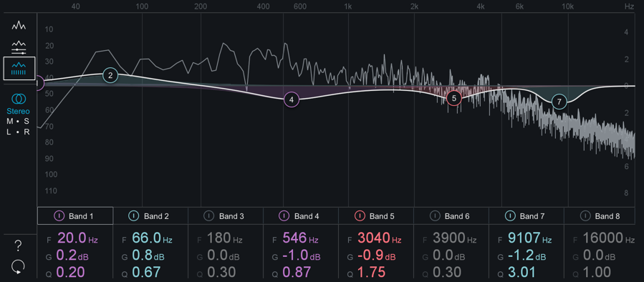This screenshot has width=644, height=282.
Task: Select EQ node 2 on the curve
Action: pos(110,75)
